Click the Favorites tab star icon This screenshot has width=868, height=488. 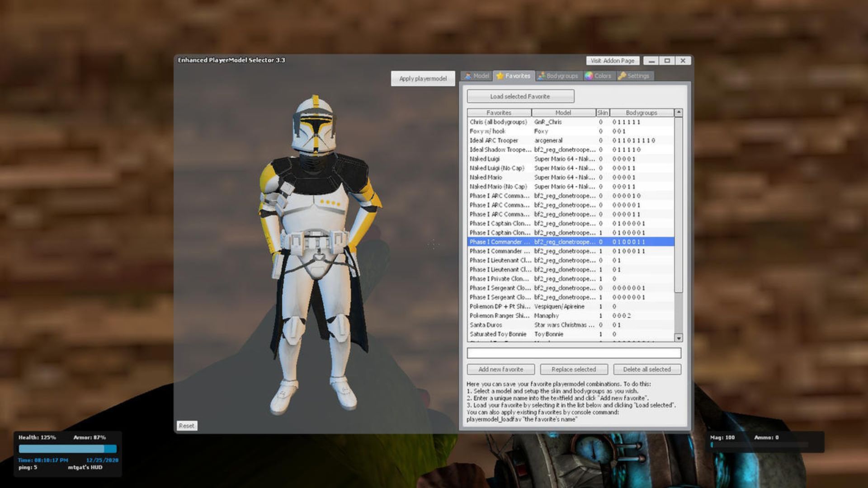tap(500, 76)
